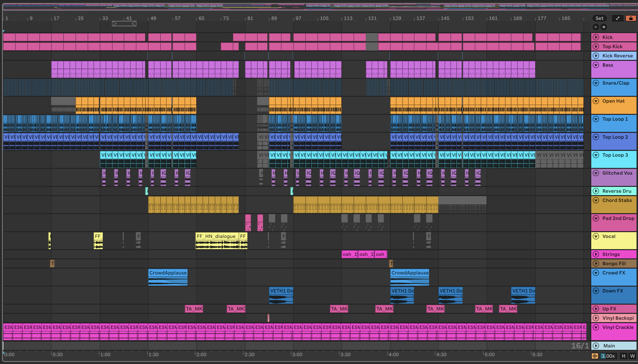The image size is (638, 364).
Task: Select the first TA_MK Up FX clip
Action: pos(194,309)
